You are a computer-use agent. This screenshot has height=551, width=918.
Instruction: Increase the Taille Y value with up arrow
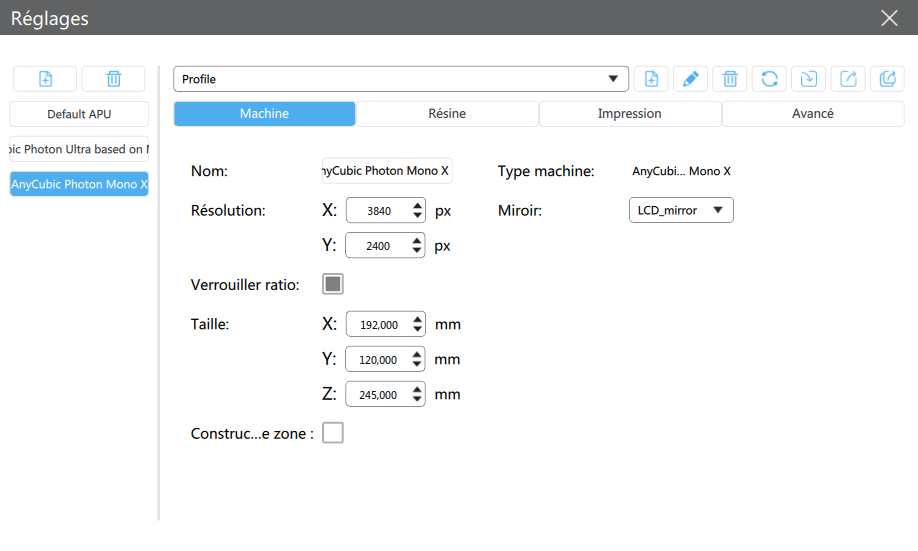417,354
